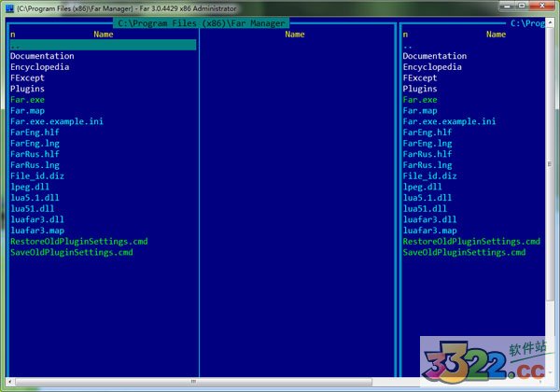Click the right panel sort mode letter n
The width and height of the screenshot is (560, 392).
coord(405,35)
